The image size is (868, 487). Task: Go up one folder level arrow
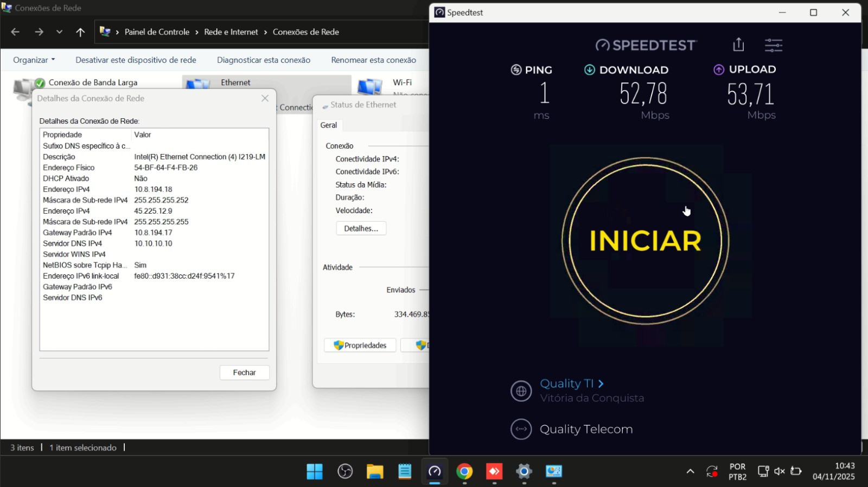tap(80, 32)
